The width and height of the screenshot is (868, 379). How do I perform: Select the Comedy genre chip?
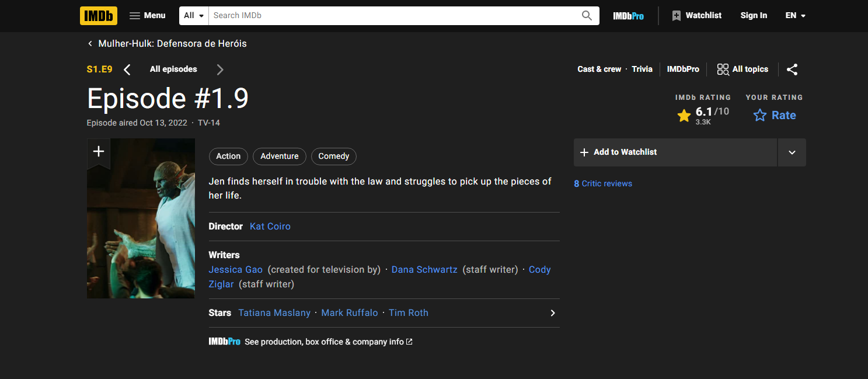334,156
